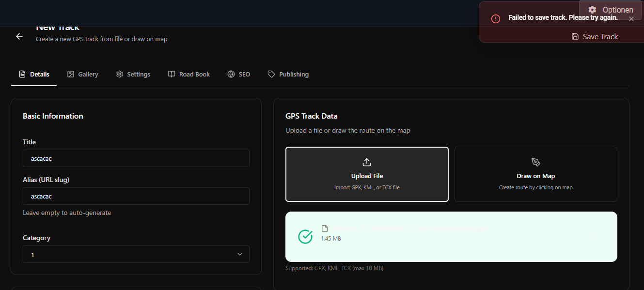
Task: Click the floppy disk Save Track icon
Action: point(575,36)
